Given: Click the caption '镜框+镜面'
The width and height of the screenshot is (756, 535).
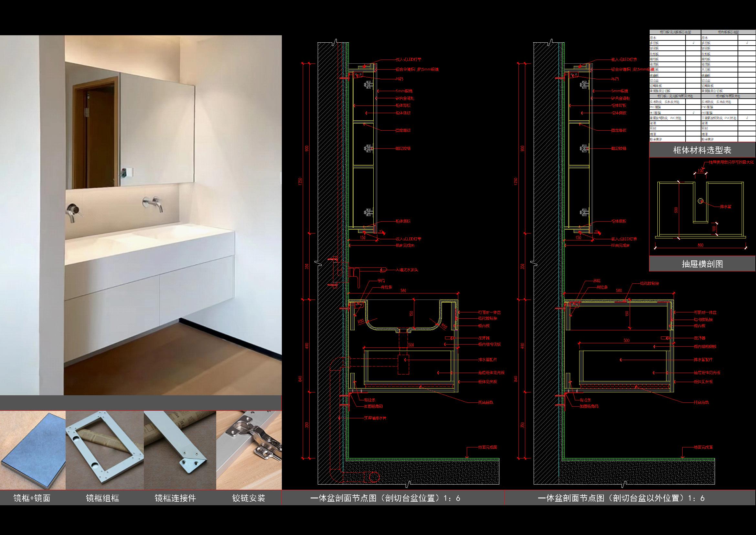Looking at the screenshot, I should tap(32, 498).
